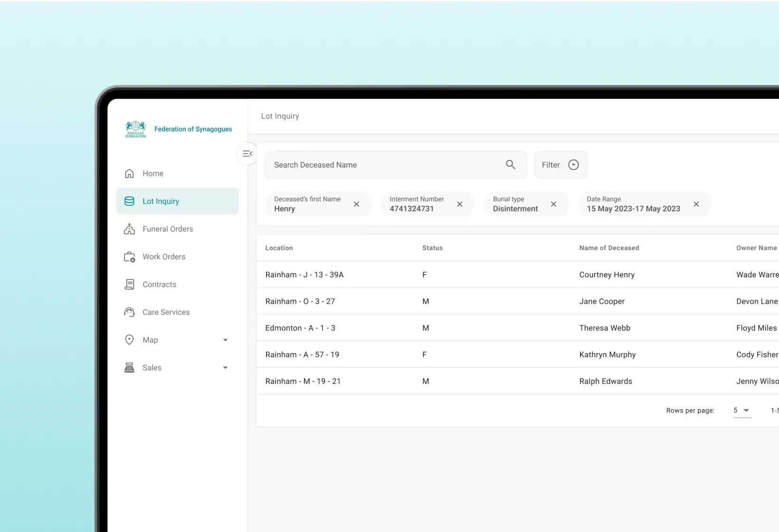The width and height of the screenshot is (779, 532).
Task: Click the Contracts document icon
Action: [x=129, y=285]
